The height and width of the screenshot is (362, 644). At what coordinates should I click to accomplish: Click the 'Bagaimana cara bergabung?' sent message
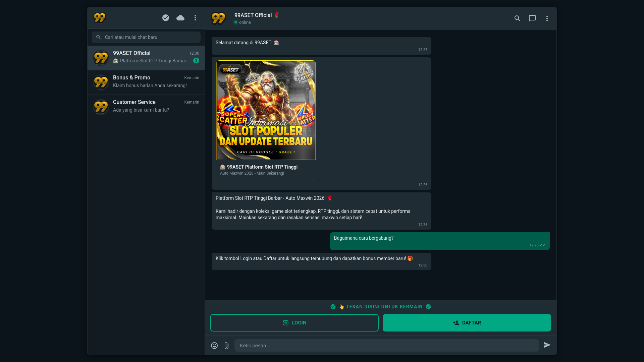point(440,241)
